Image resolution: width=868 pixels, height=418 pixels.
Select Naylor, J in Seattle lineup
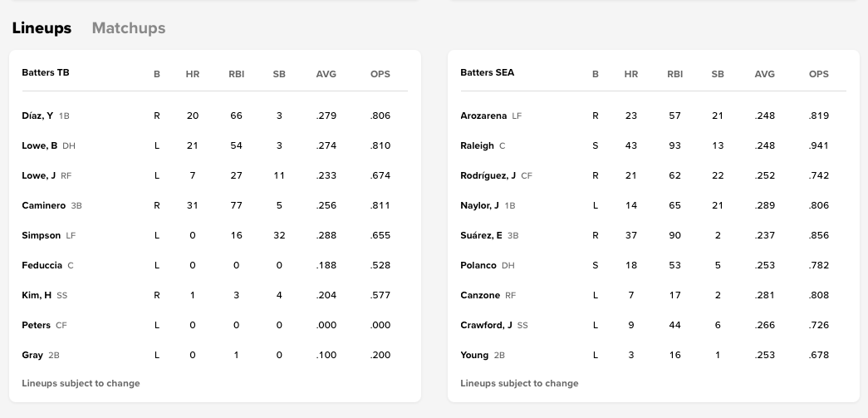tap(479, 205)
